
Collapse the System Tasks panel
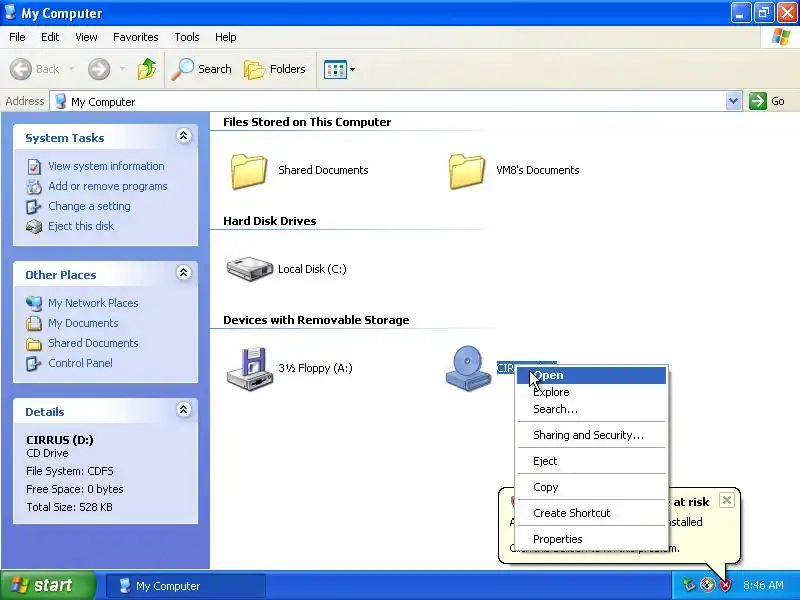(184, 136)
